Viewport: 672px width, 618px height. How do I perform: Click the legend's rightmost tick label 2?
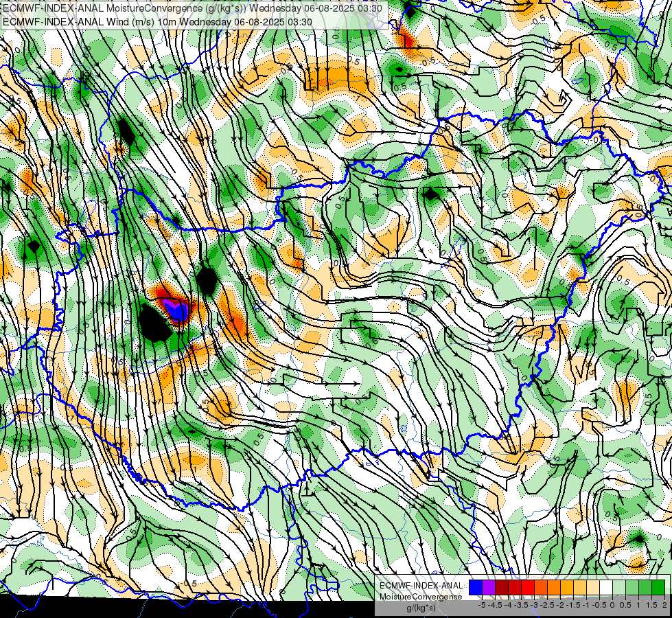coord(664,605)
